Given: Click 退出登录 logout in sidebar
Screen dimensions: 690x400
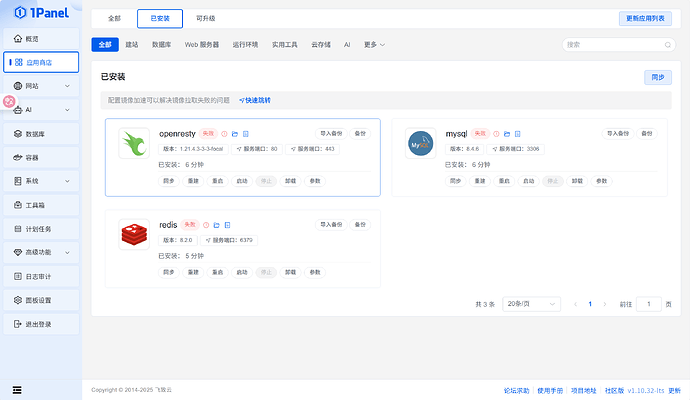Looking at the screenshot, I should (x=41, y=324).
